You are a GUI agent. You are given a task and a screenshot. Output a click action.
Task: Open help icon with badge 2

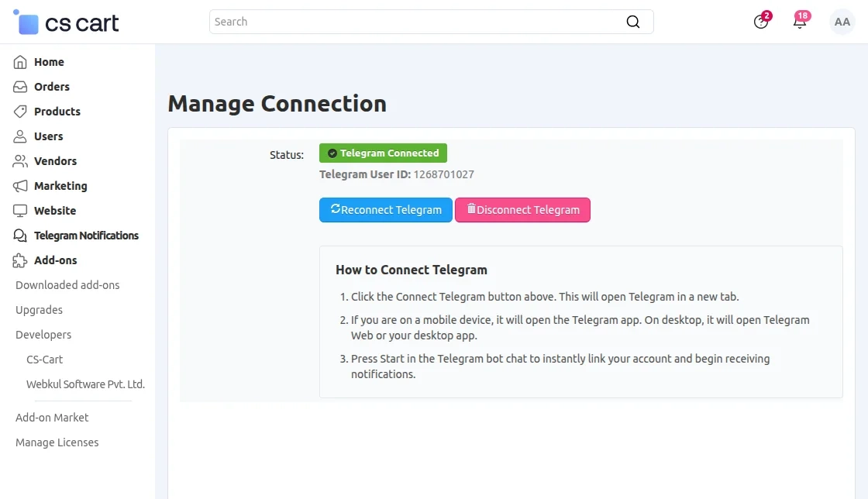coord(762,21)
